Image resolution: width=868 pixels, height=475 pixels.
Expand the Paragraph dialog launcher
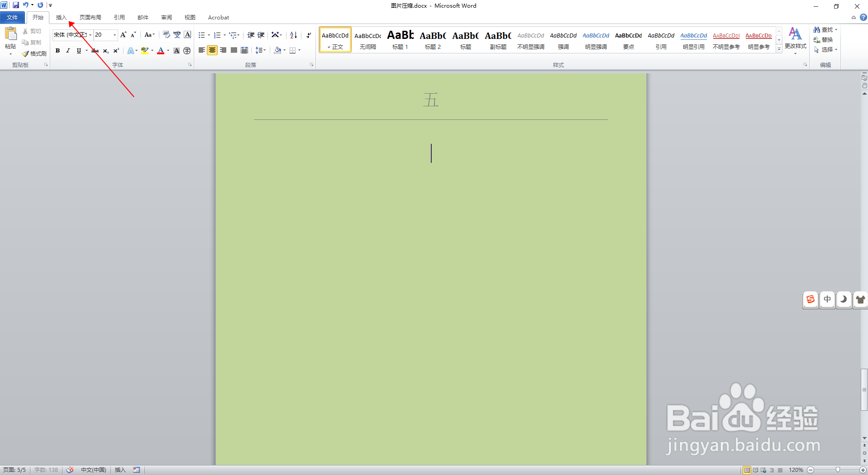311,65
